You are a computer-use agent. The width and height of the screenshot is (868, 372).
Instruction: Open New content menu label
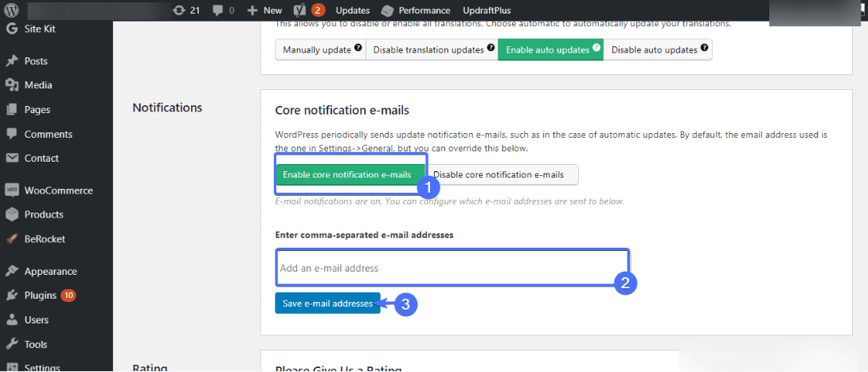coord(272,10)
